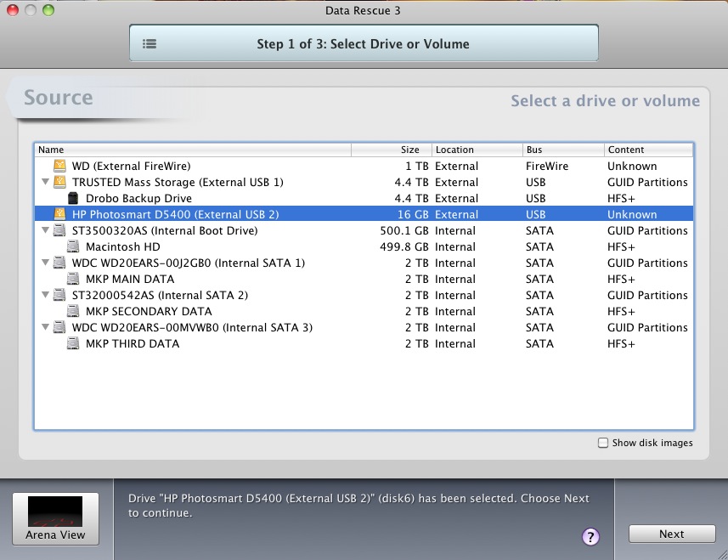
Task: Select the MKP THIRD DATA volume row
Action: coord(133,343)
